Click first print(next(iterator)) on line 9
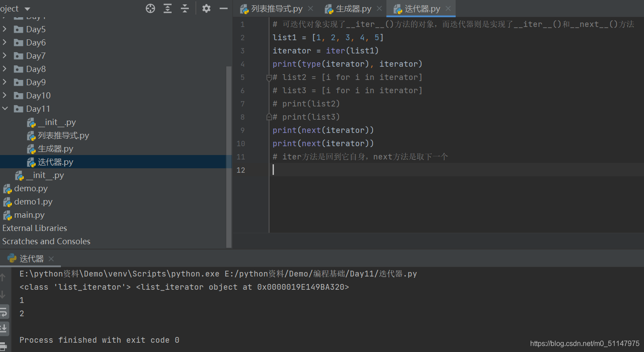This screenshot has width=644, height=352. coord(323,130)
